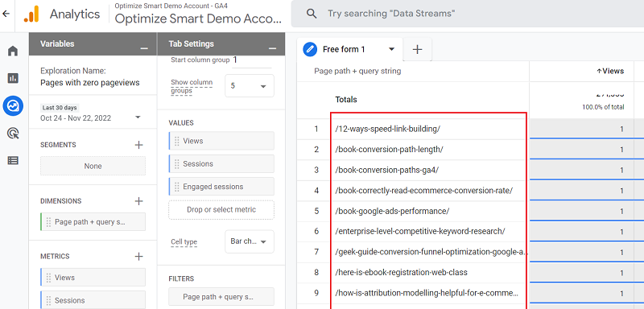Grab the Views value drag handle

click(x=177, y=141)
